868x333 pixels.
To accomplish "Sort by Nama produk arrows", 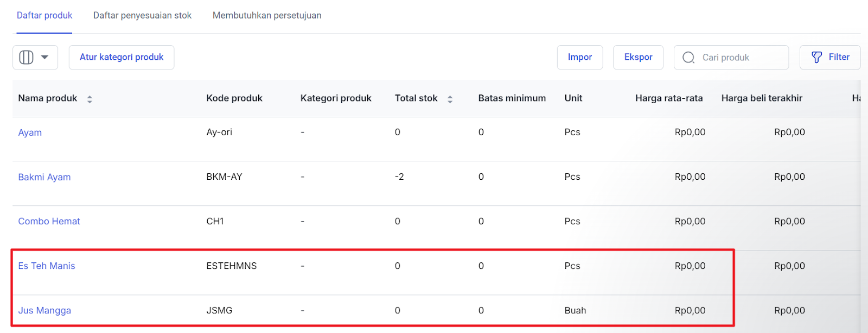I will pyautogui.click(x=90, y=99).
